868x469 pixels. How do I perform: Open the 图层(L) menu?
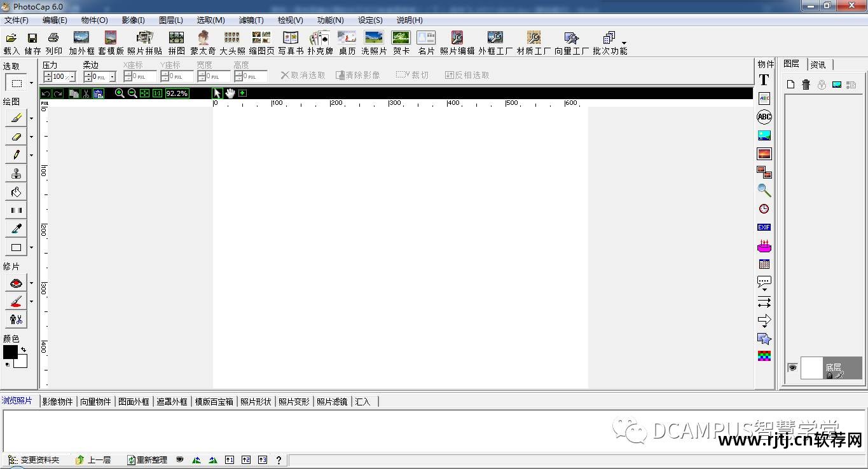pyautogui.click(x=170, y=20)
